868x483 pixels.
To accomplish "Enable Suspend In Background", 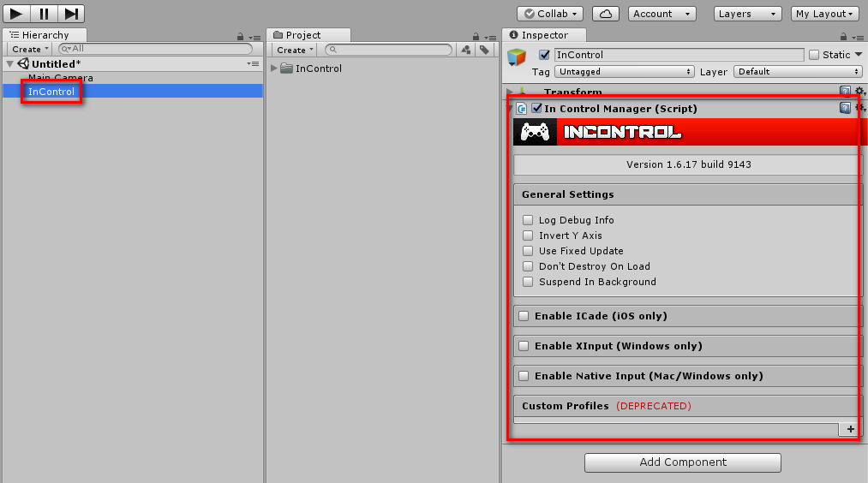I will pyautogui.click(x=528, y=282).
